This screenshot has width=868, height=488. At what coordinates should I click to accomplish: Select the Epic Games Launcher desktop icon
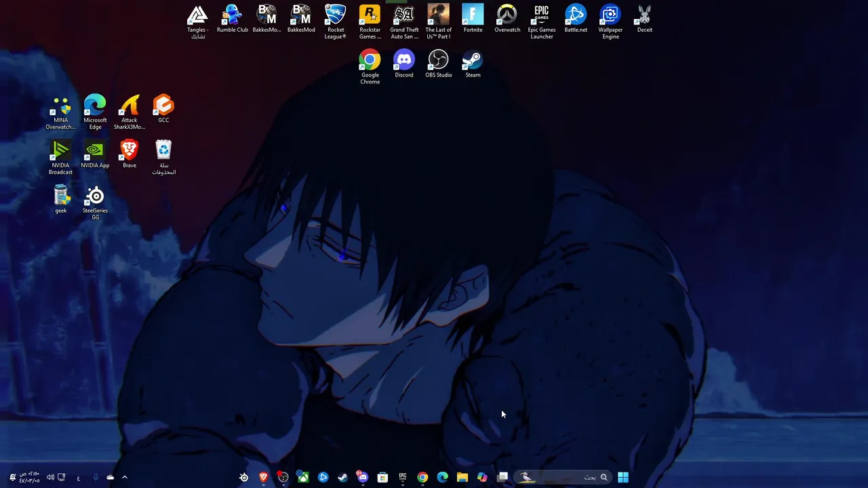541,22
